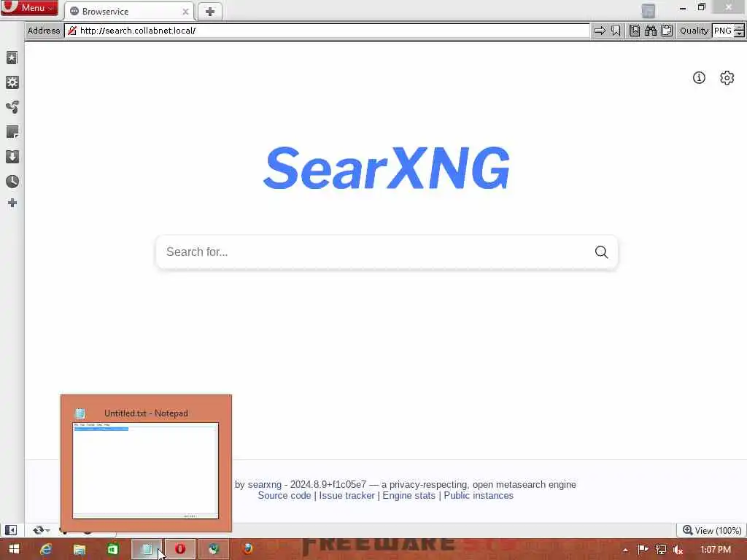Open the gear Widgets panel in sidebar

(12, 82)
